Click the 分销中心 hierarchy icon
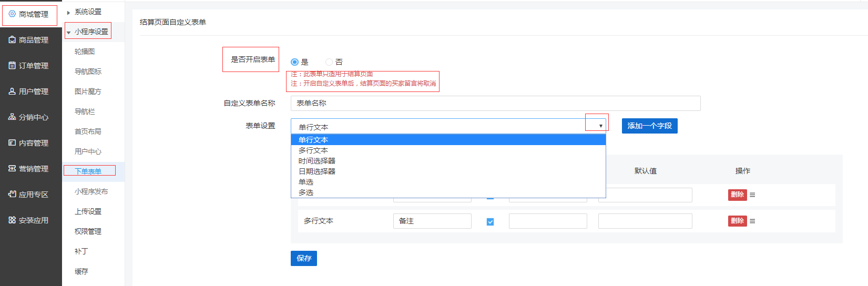This screenshot has height=286, width=868. 12,117
